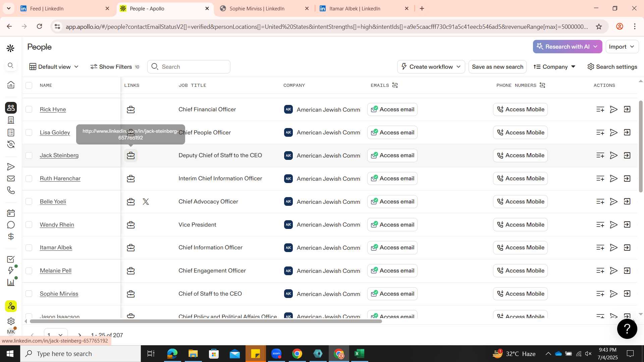Open Zoom from the Windows taskbar
Viewport: 644px width, 362px height.
(276, 354)
